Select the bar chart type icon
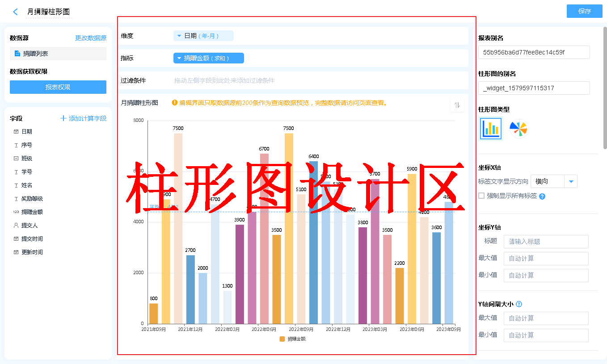 tap(490, 129)
